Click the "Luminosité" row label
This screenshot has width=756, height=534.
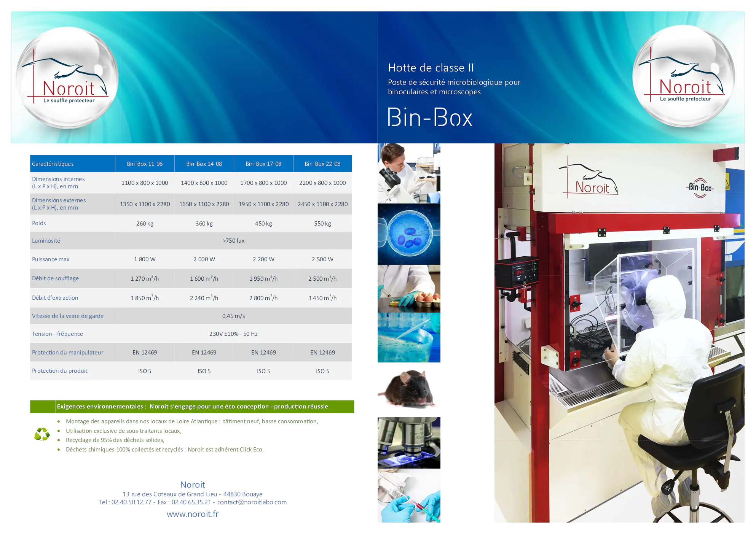46,241
